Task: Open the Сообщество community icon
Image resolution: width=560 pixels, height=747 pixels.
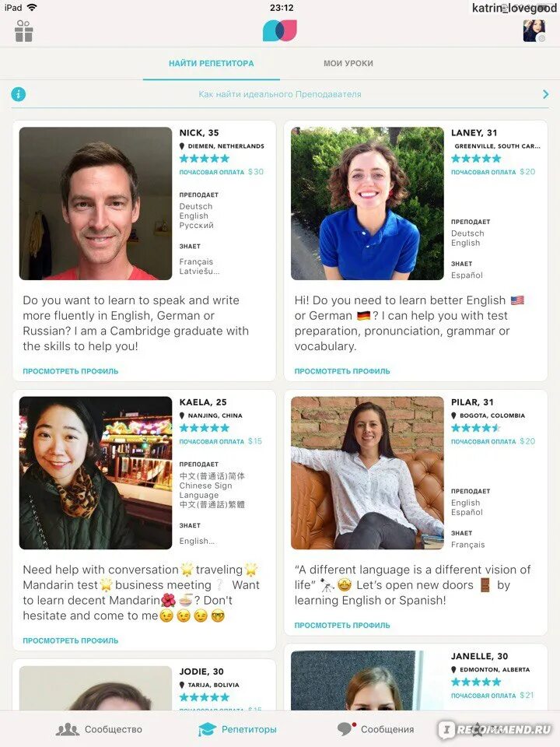Action: pyautogui.click(x=68, y=729)
